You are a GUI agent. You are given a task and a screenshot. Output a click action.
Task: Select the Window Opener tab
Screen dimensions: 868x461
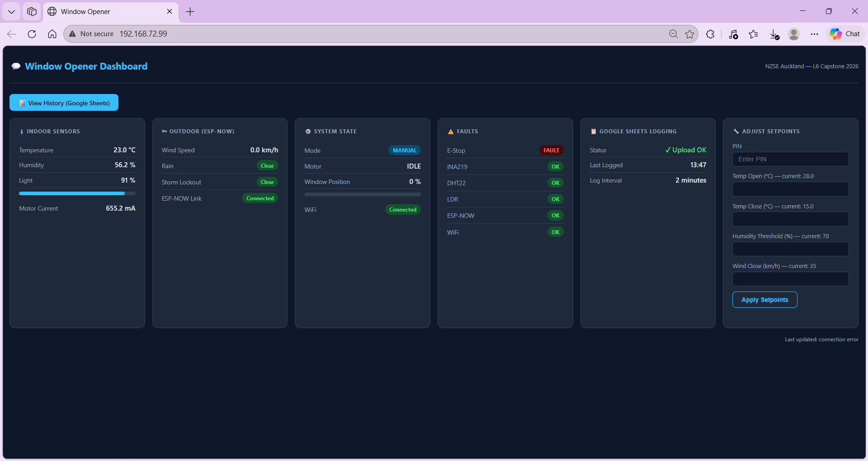pyautogui.click(x=111, y=12)
